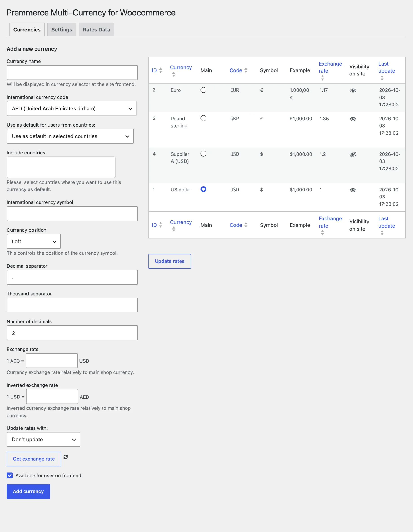The width and height of the screenshot is (413, 532).
Task: Toggle visibility eye for the Pound sterling row
Action: click(353, 119)
